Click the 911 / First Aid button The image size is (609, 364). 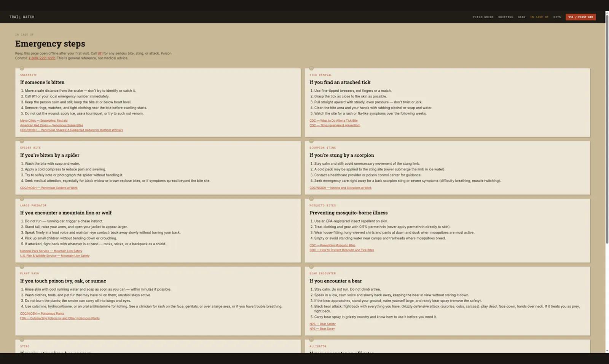(x=580, y=17)
